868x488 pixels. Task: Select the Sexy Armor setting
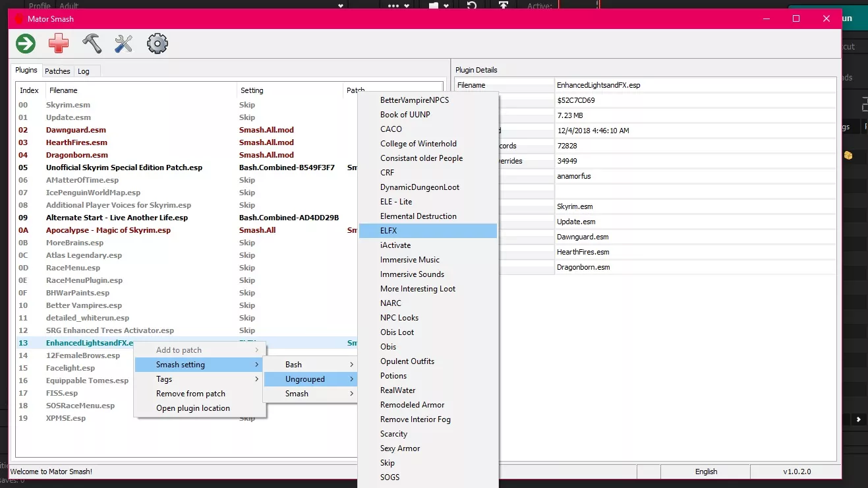[428, 448]
